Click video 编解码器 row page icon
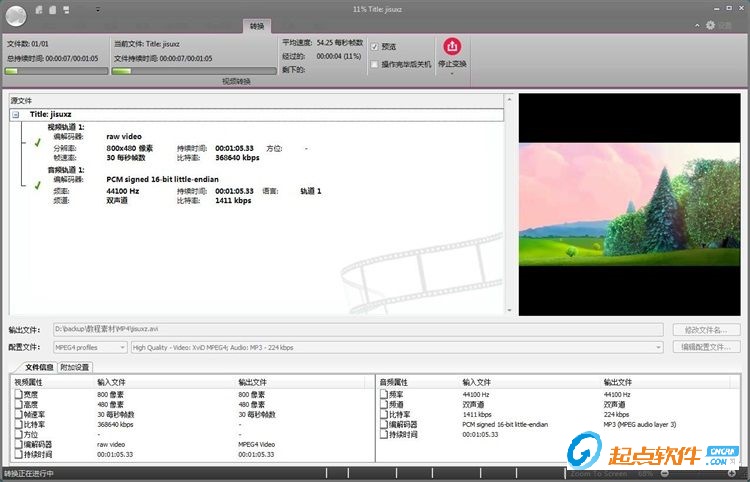 point(18,445)
